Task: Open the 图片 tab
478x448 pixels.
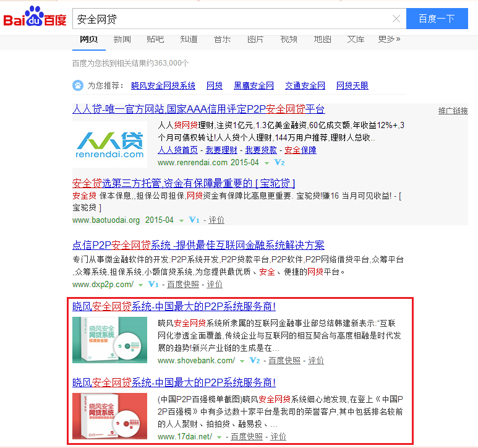Action: [x=255, y=39]
